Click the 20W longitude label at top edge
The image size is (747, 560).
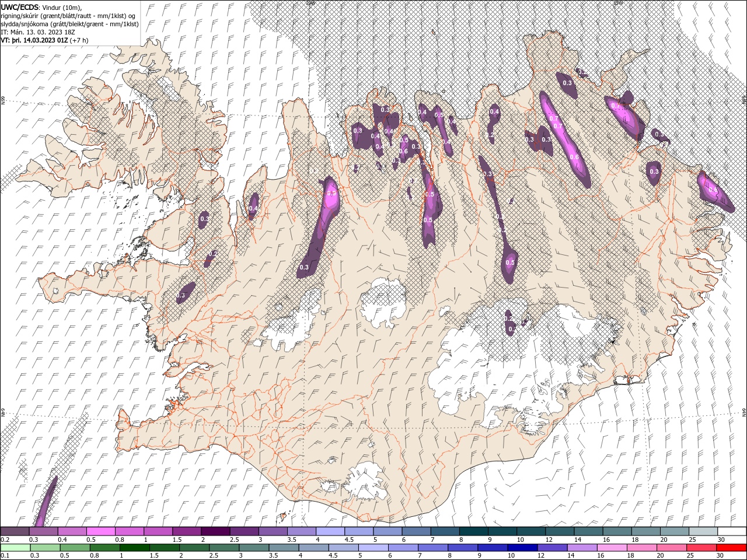[x=310, y=3]
